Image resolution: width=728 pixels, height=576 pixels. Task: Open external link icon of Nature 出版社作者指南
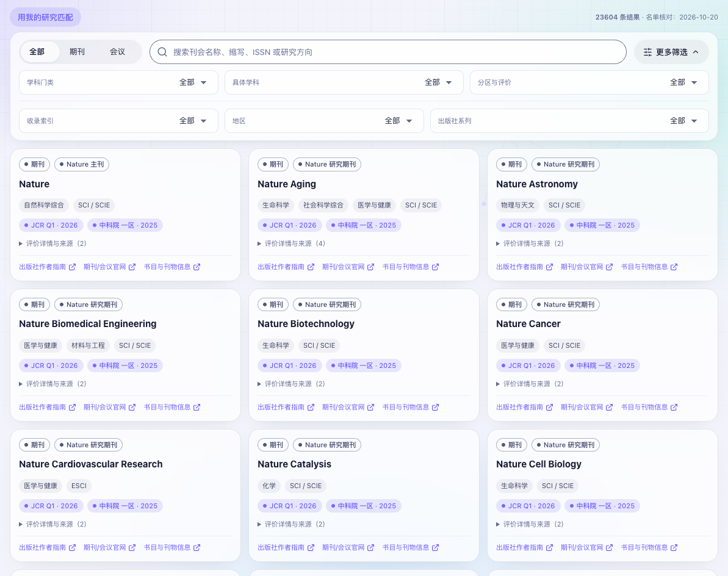click(73, 267)
